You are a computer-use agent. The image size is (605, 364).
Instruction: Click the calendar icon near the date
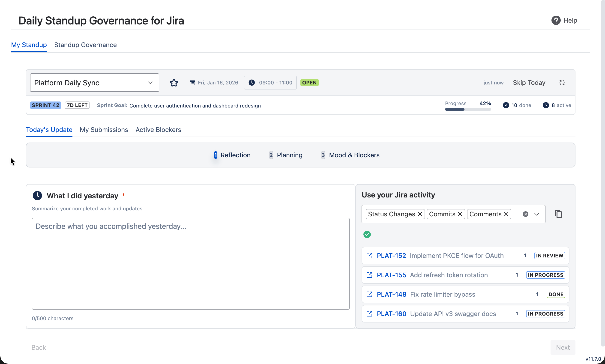tap(192, 83)
